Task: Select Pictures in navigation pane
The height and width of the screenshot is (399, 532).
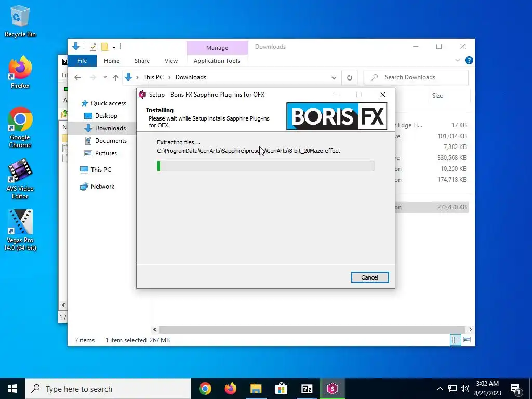Action: [100, 153]
